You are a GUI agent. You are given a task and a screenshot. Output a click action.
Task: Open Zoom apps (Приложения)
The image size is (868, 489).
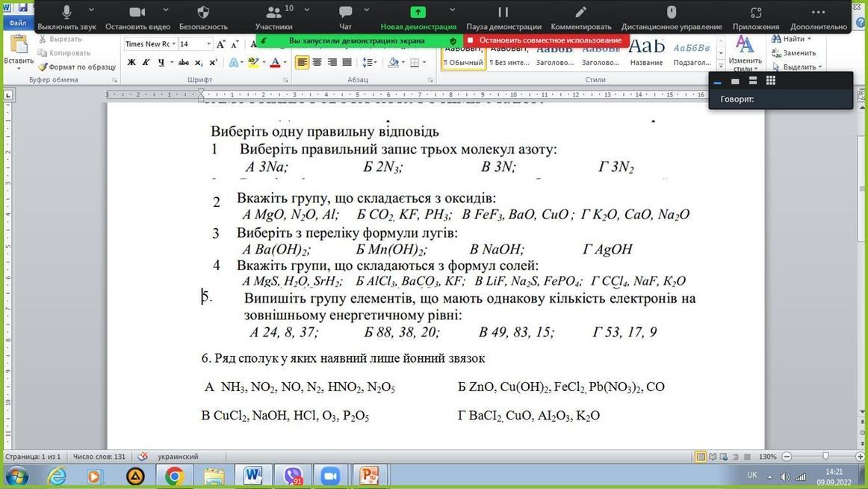pos(756,17)
